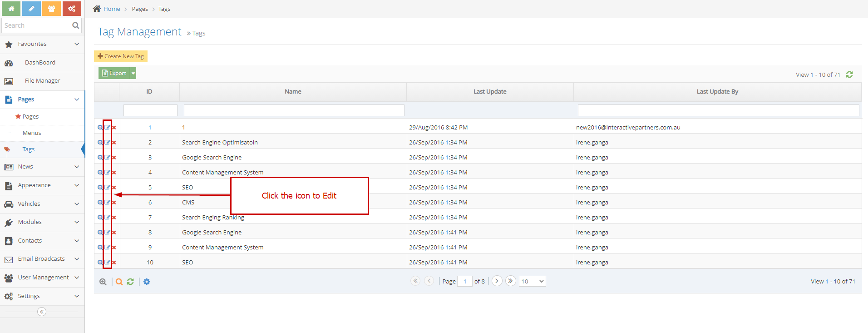This screenshot has height=333, width=868.
Task: Delete the Search Engine Optimisatoin tag row
Action: 114,143
